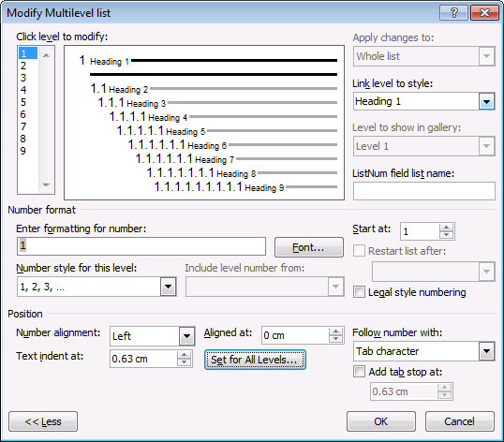Decrease the Aligned at value
Image resolution: width=504 pixels, height=442 pixels.
coord(336,339)
